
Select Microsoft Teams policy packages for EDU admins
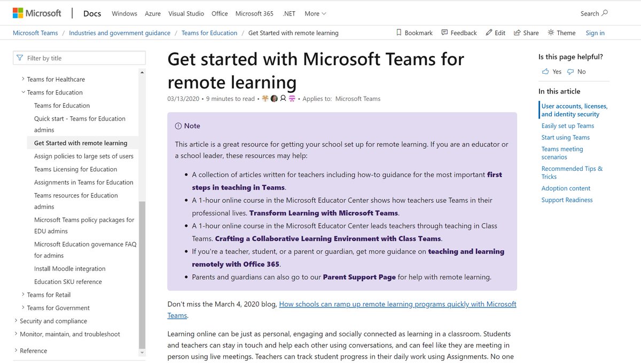pyautogui.click(x=84, y=225)
